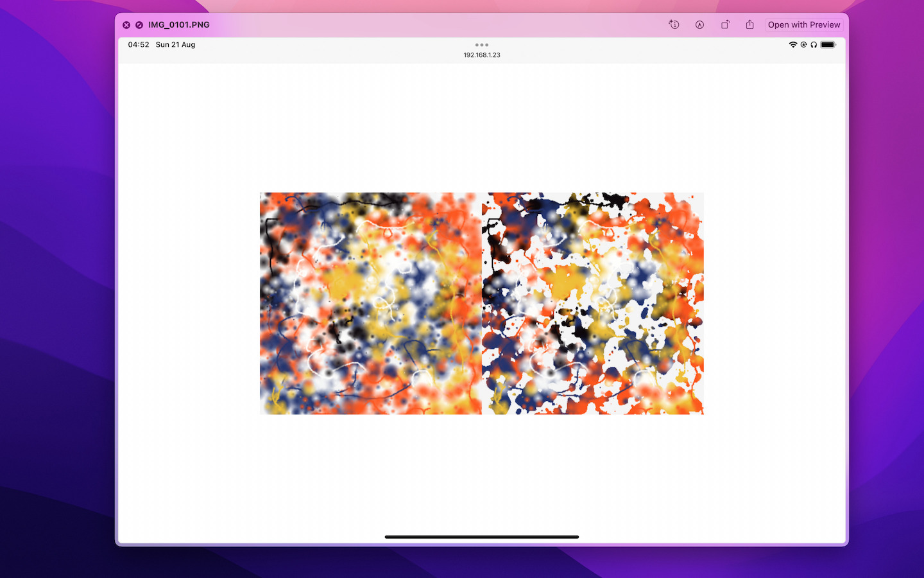
Task: Click the blurred paint splatter image
Action: coord(371,303)
